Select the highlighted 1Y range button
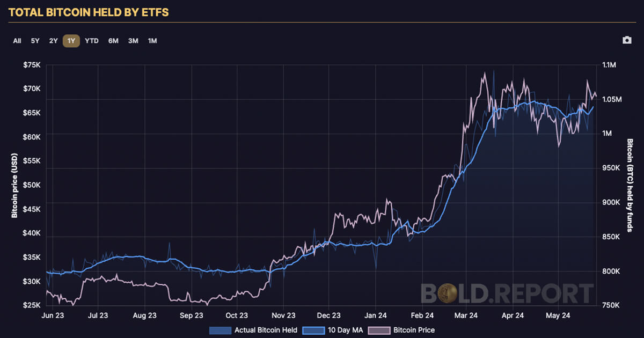644x338 pixels. pyautogui.click(x=71, y=41)
